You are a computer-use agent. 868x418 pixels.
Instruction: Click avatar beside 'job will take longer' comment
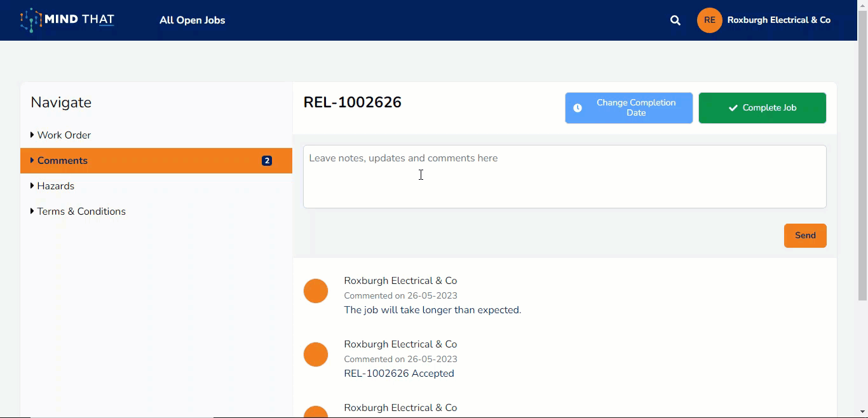(x=316, y=291)
